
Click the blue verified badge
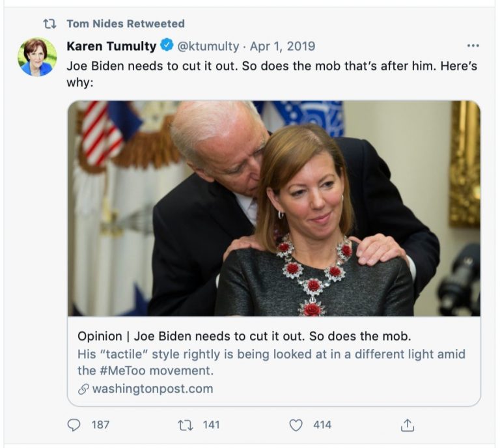pos(167,46)
